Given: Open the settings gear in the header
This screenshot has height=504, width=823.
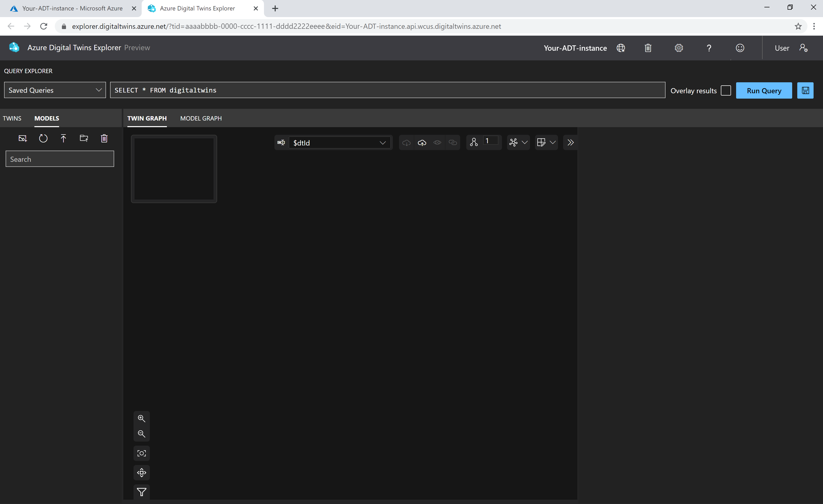Looking at the screenshot, I should pos(679,48).
